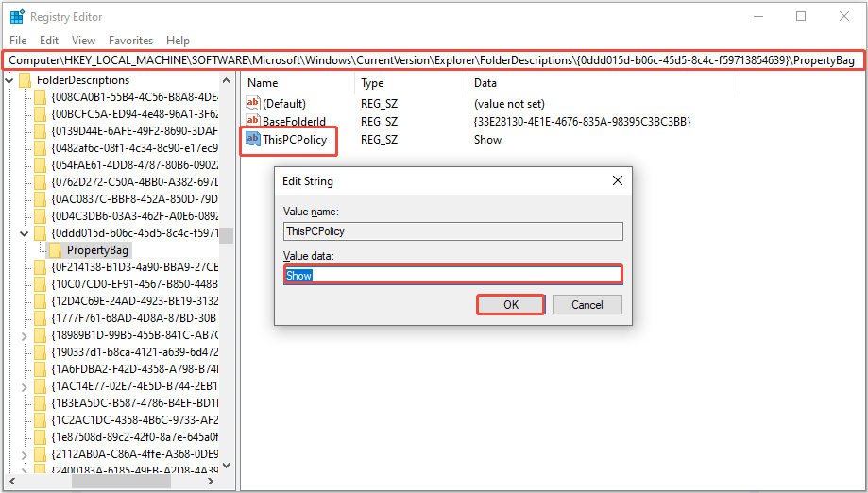
Task: Click folder icon of {0139D44E-6AFE-49F2-8690-3DAF key
Action: tap(41, 131)
